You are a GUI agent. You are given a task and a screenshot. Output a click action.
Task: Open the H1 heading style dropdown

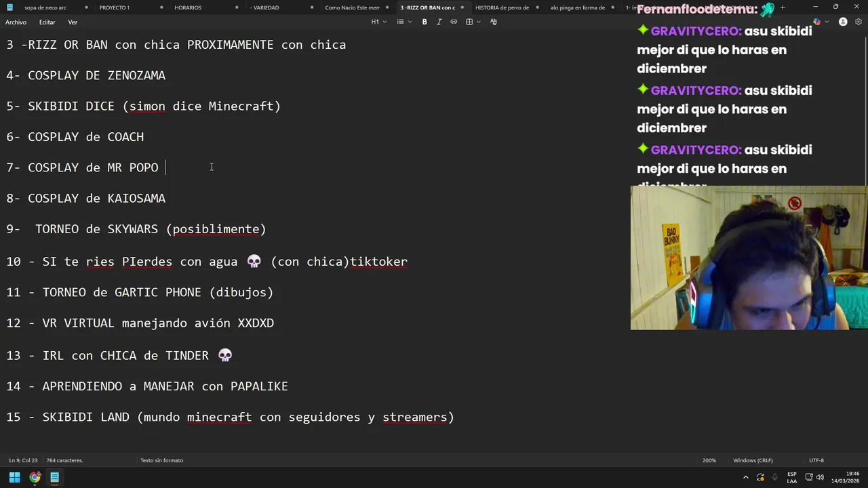pyautogui.click(x=378, y=22)
